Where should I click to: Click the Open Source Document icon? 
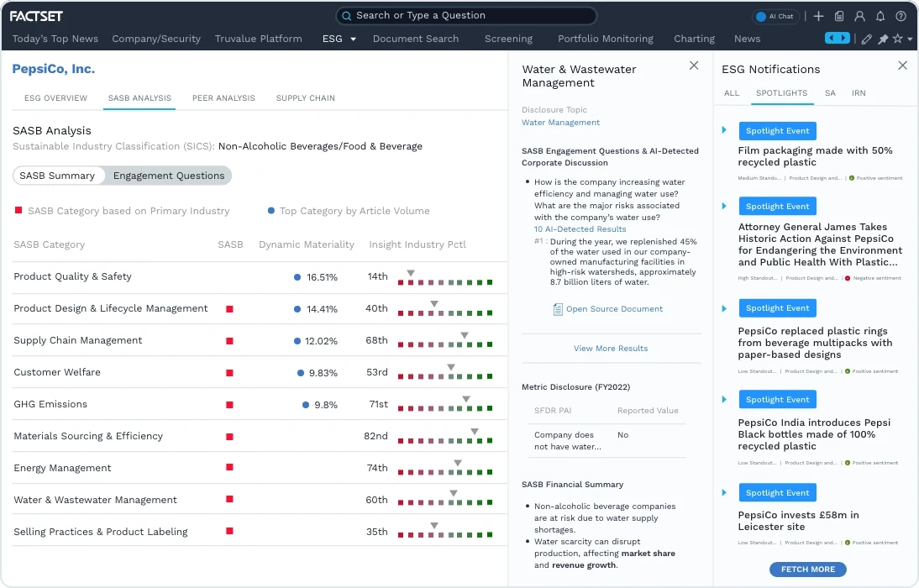coord(557,310)
